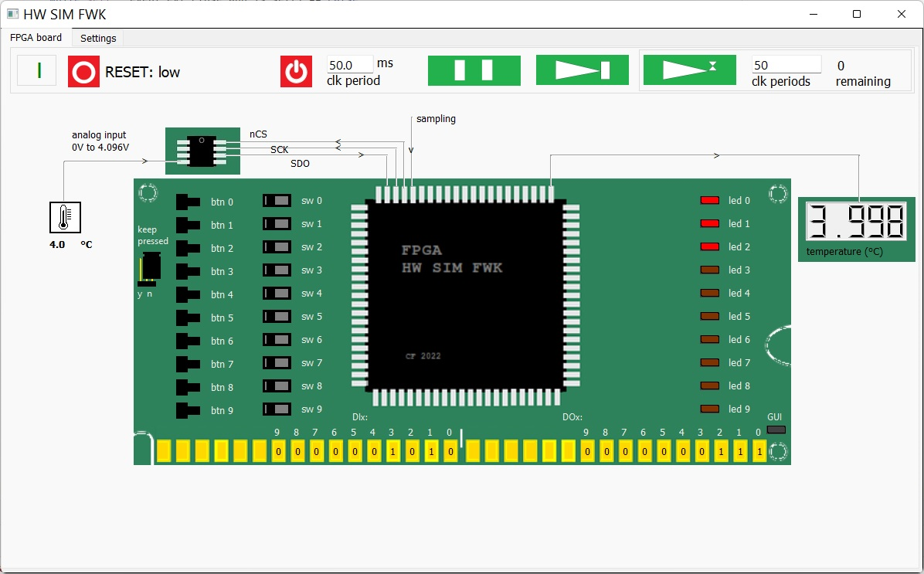Click the RESET: low label
Viewport: 924px width, 574px height.
pyautogui.click(x=142, y=72)
